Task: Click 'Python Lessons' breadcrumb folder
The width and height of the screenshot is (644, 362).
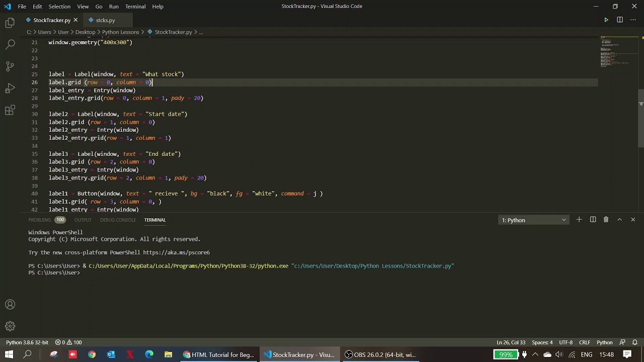Action: coord(120,32)
